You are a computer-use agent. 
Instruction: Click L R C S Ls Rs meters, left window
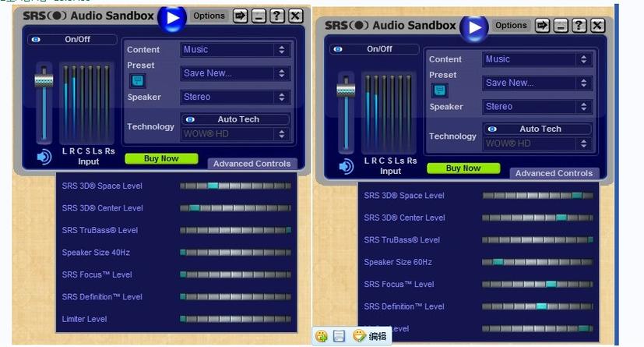point(87,104)
